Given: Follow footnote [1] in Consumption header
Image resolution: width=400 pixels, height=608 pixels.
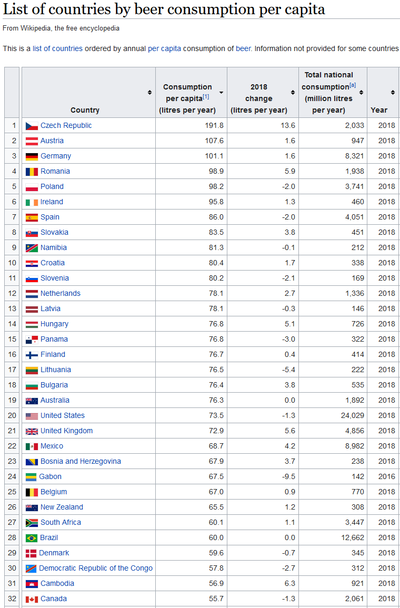Looking at the screenshot, I should pyautogui.click(x=206, y=97).
